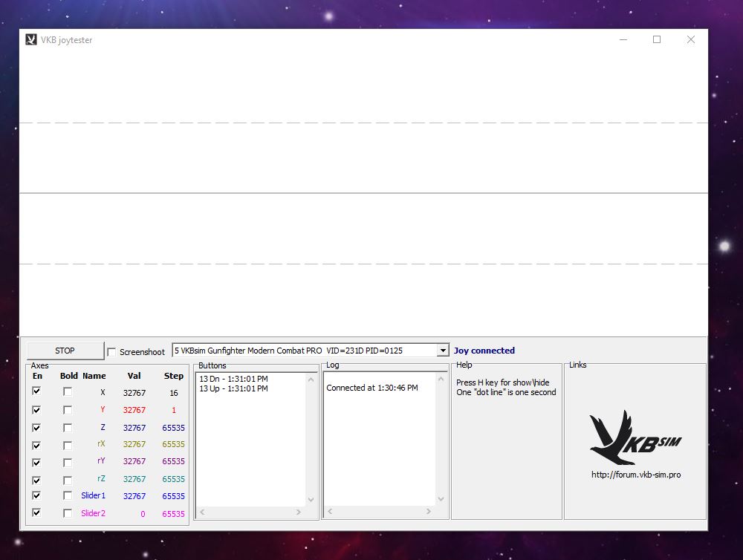Viewport: 743px width, 560px height.
Task: Select the 'Connected at 1:30:46 PM' log line
Action: pos(372,388)
